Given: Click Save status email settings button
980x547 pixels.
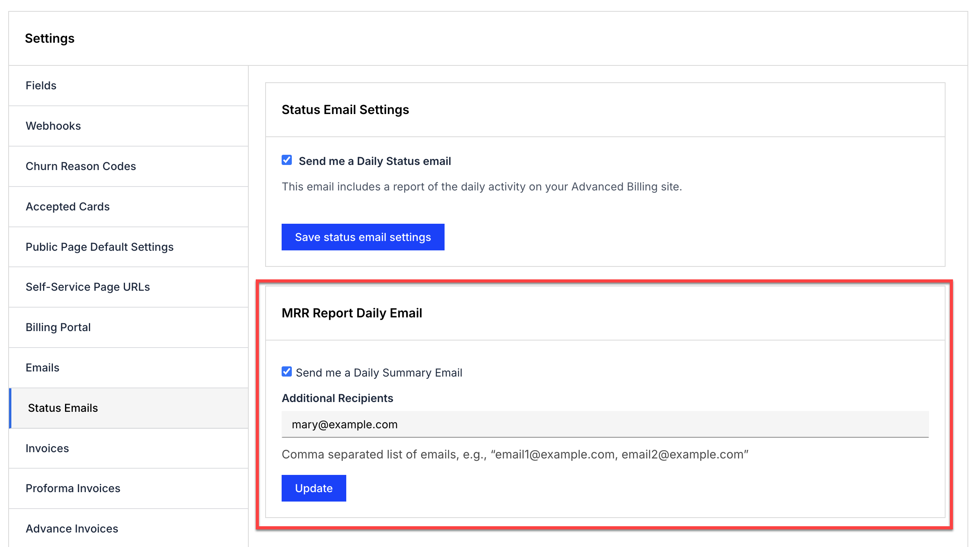Looking at the screenshot, I should pyautogui.click(x=363, y=237).
